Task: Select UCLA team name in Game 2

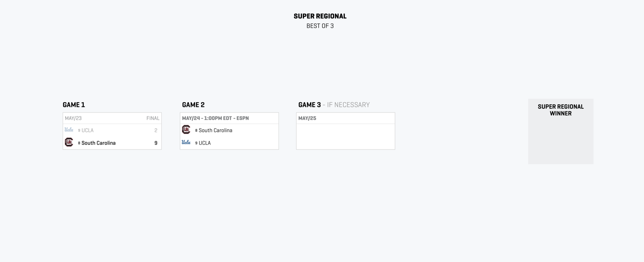Action: [205, 143]
